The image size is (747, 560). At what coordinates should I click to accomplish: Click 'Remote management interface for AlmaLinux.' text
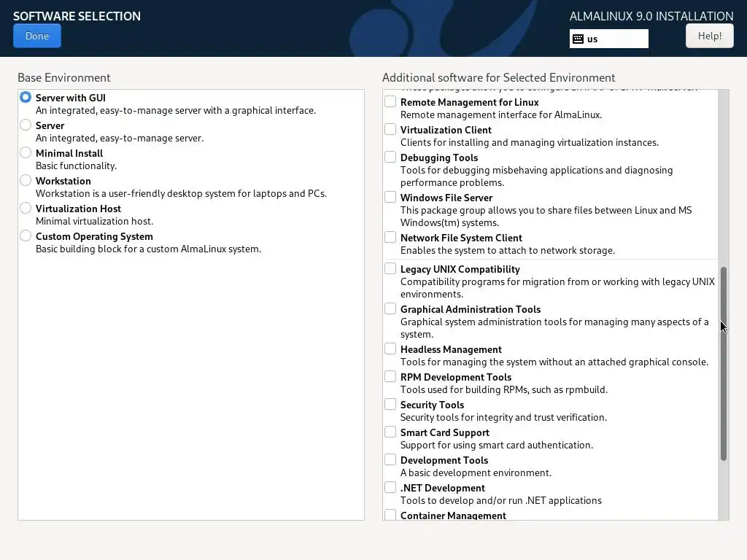501,114
